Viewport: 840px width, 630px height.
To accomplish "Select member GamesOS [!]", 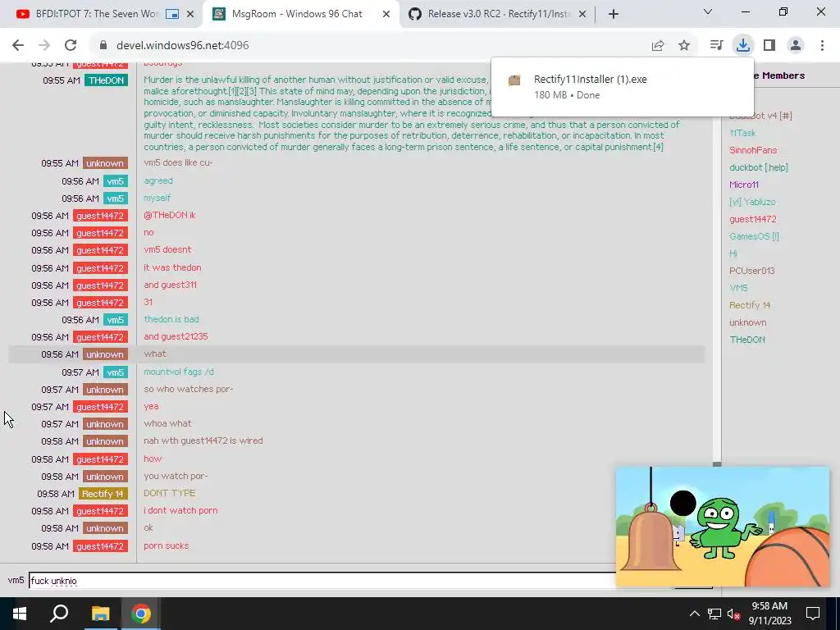I will click(x=754, y=236).
